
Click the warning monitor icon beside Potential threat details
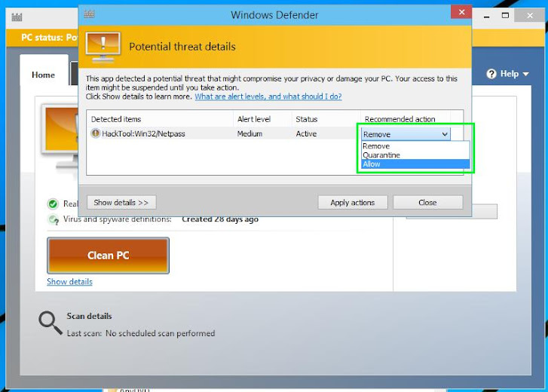coord(103,47)
